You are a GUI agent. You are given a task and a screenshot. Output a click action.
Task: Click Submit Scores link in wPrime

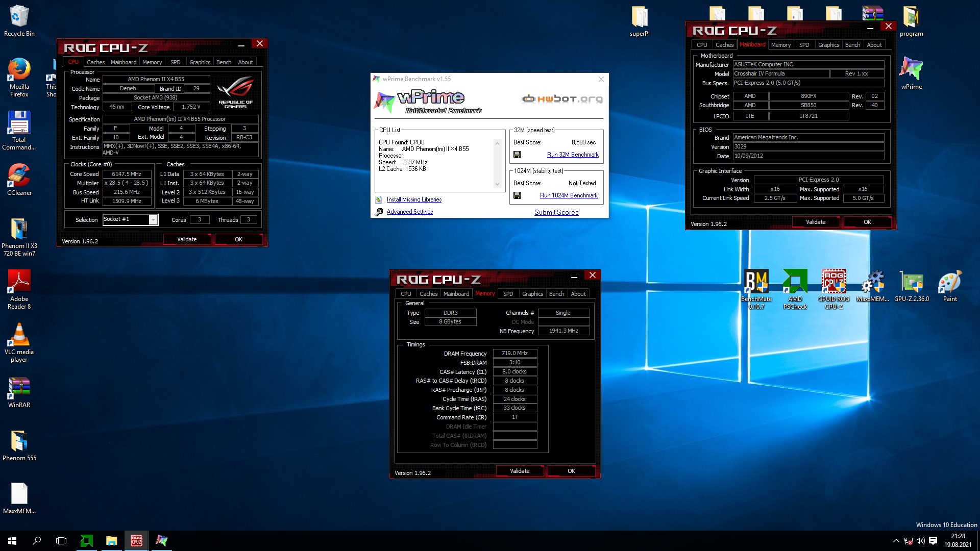[x=556, y=212]
